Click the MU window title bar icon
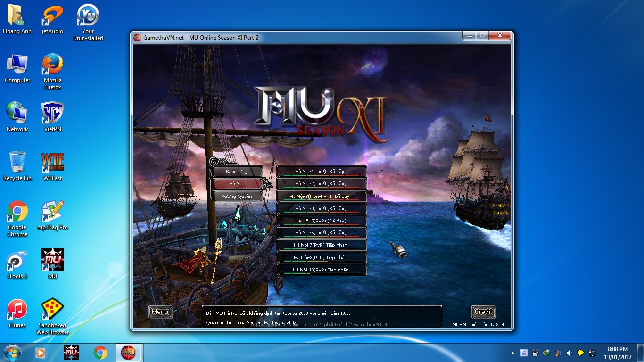Image resolution: width=644 pixels, height=362 pixels. click(137, 38)
